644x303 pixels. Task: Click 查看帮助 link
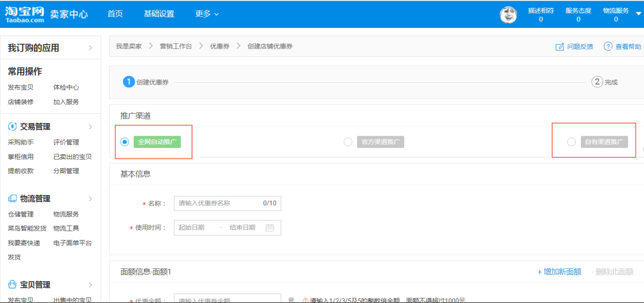coord(628,46)
